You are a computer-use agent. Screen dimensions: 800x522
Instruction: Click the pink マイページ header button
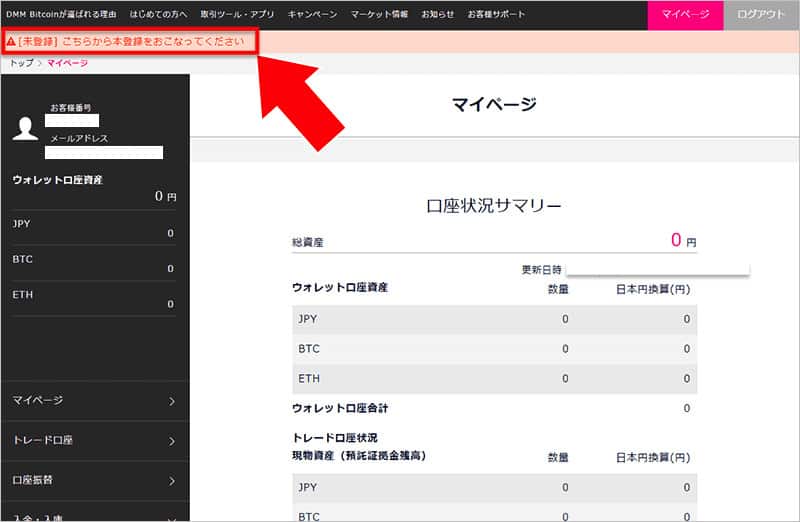(685, 15)
